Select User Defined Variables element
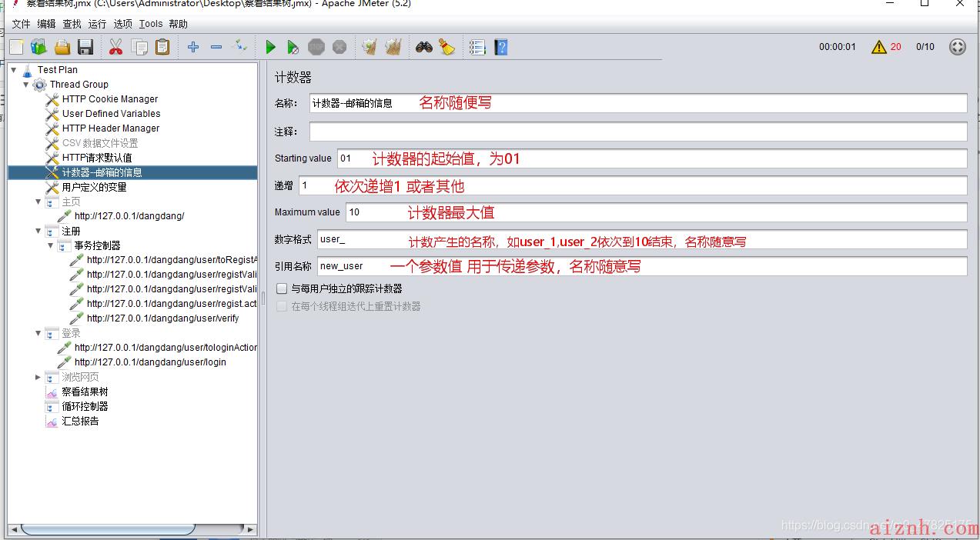Image resolution: width=980 pixels, height=540 pixels. click(111, 114)
